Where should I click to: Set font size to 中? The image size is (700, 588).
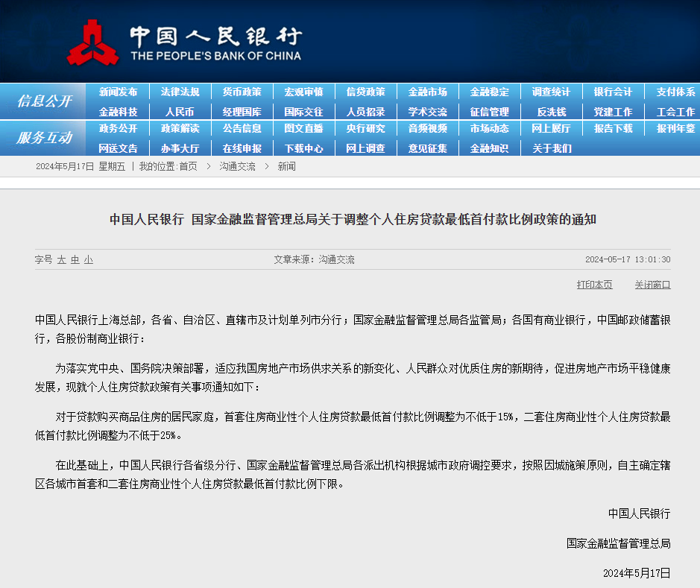click(x=75, y=259)
